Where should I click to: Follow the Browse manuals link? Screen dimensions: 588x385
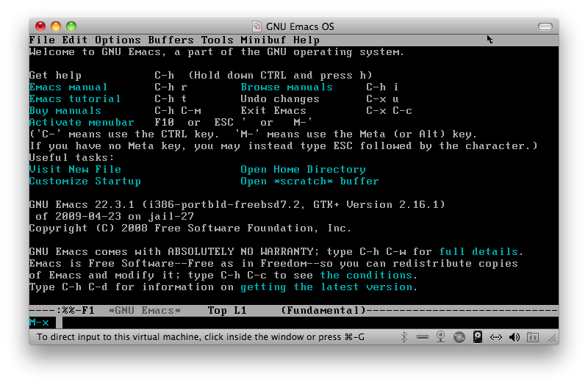point(287,87)
